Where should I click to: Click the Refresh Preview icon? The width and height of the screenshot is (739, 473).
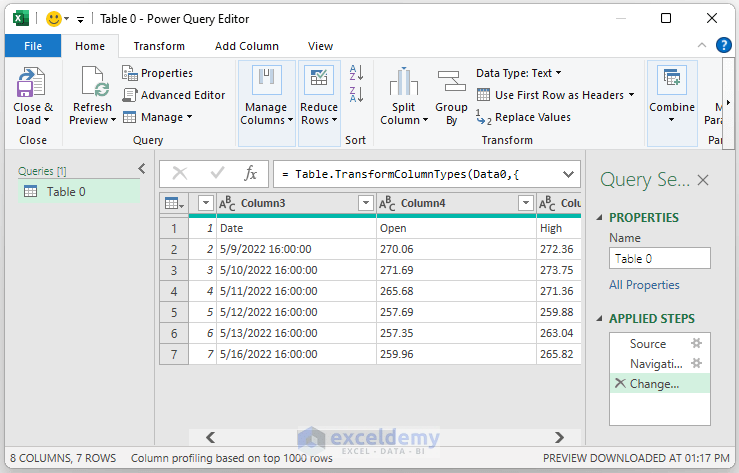[95, 82]
